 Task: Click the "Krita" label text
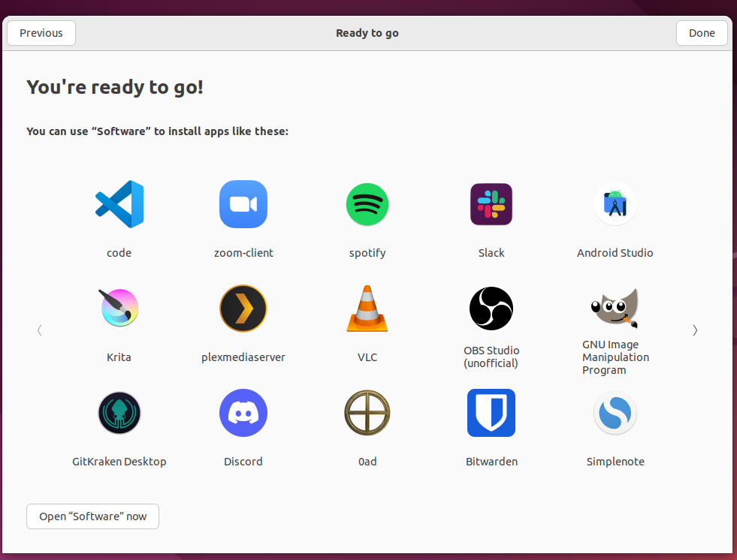click(x=119, y=357)
